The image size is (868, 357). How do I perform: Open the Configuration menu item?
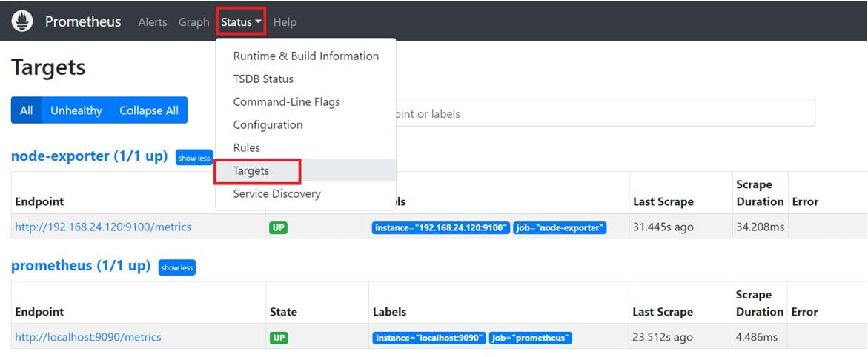(x=268, y=125)
